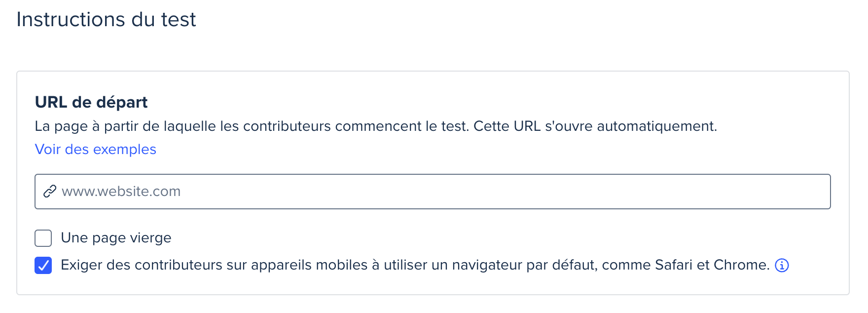Click the circled 'i' icon after Safari et Chrome

coord(782,265)
